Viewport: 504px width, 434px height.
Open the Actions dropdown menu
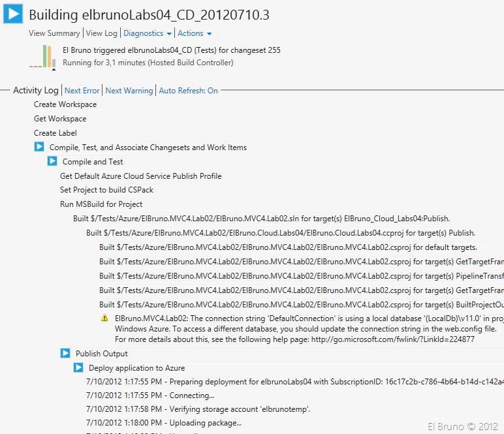click(x=195, y=33)
